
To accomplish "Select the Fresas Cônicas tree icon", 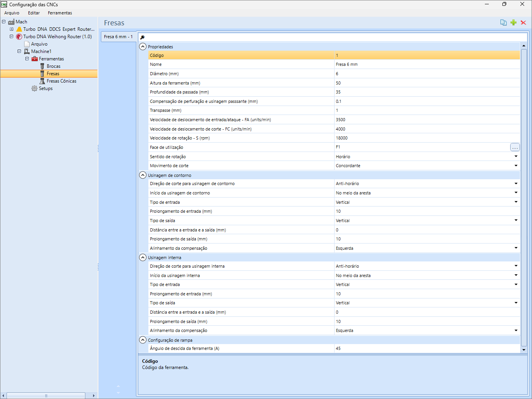I will [x=42, y=81].
